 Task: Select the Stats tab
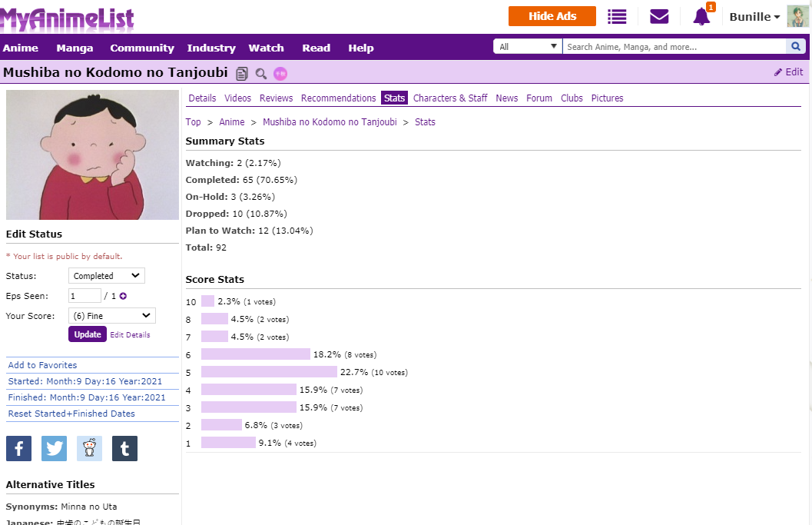(x=394, y=98)
